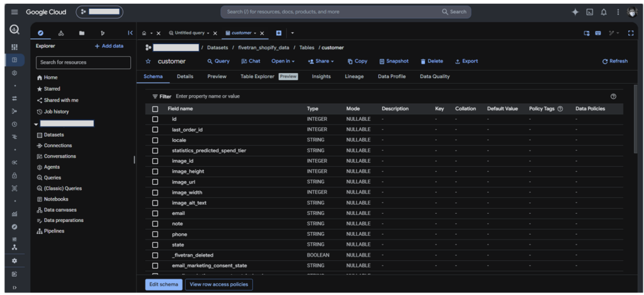Activate Cloud Shell terminal icon

590,12
